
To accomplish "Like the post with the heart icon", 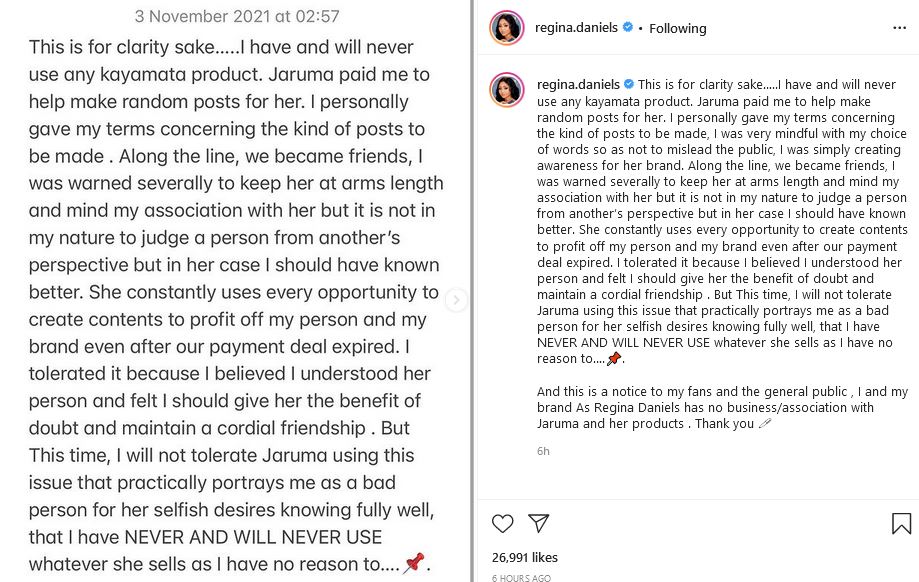I will (x=502, y=523).
